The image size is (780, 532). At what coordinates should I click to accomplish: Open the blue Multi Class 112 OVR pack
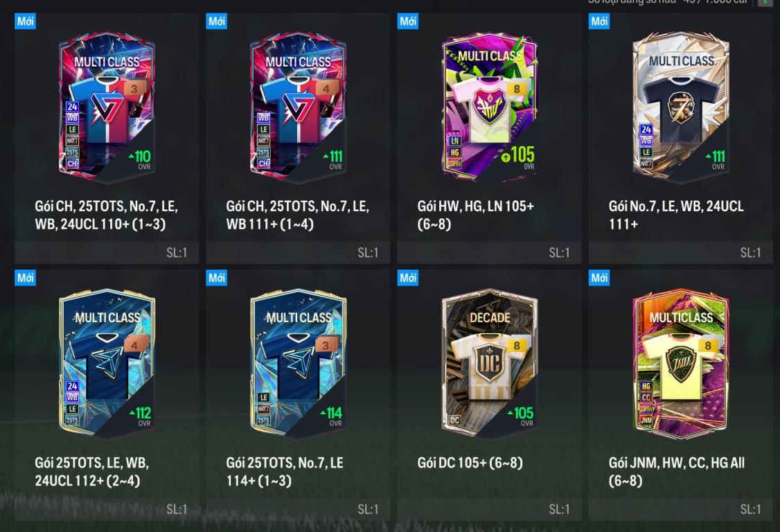[x=107, y=365]
